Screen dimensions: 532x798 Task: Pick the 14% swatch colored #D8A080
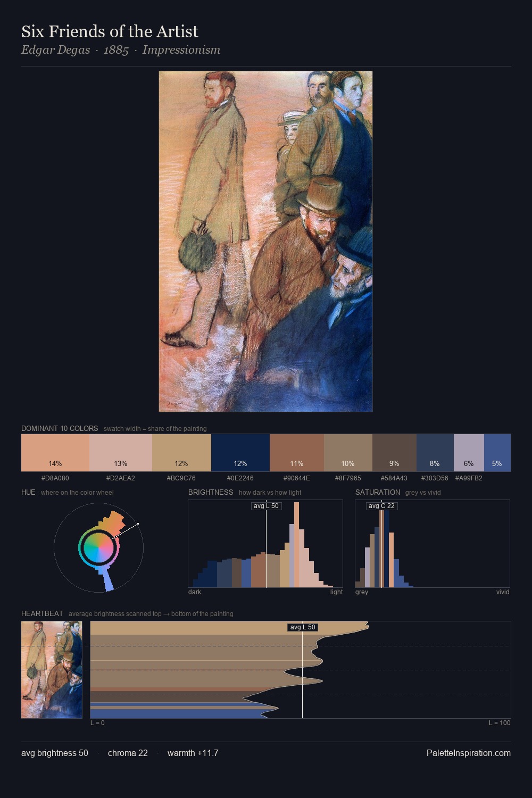tap(55, 453)
